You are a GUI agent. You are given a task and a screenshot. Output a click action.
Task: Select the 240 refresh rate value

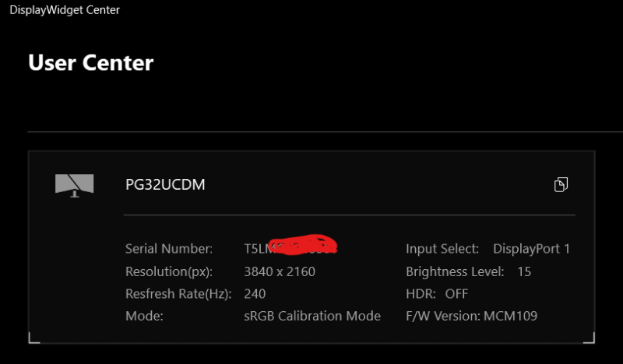255,294
